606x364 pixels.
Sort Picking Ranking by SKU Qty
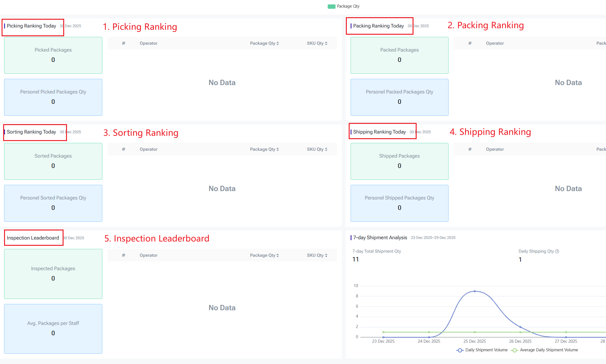(317, 43)
